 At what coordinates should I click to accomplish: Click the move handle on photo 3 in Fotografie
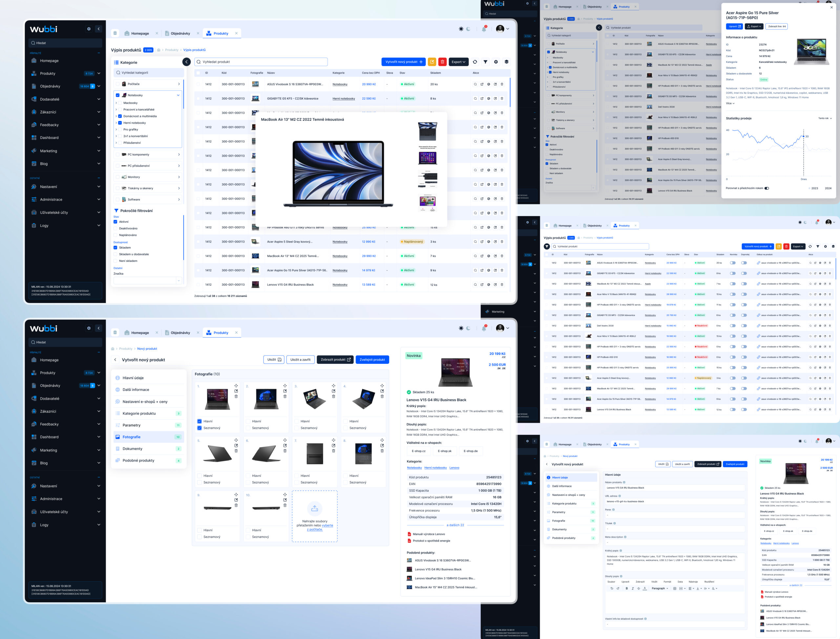[x=334, y=386]
